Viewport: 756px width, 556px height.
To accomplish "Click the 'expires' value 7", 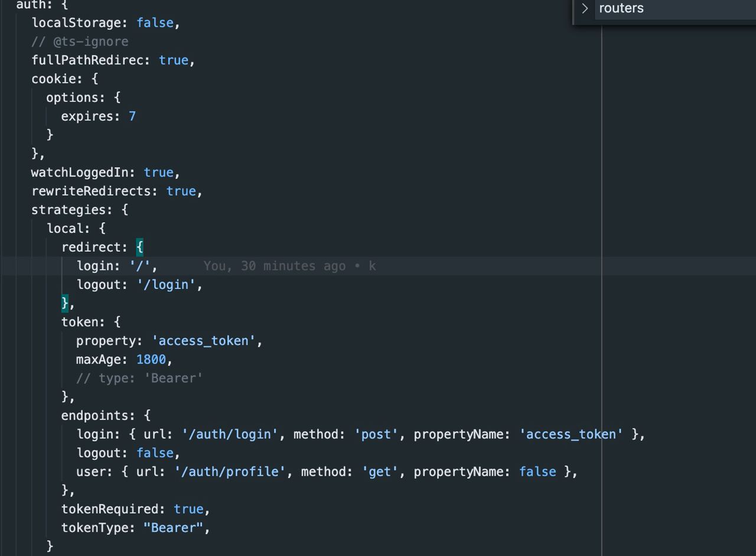I will tap(132, 116).
